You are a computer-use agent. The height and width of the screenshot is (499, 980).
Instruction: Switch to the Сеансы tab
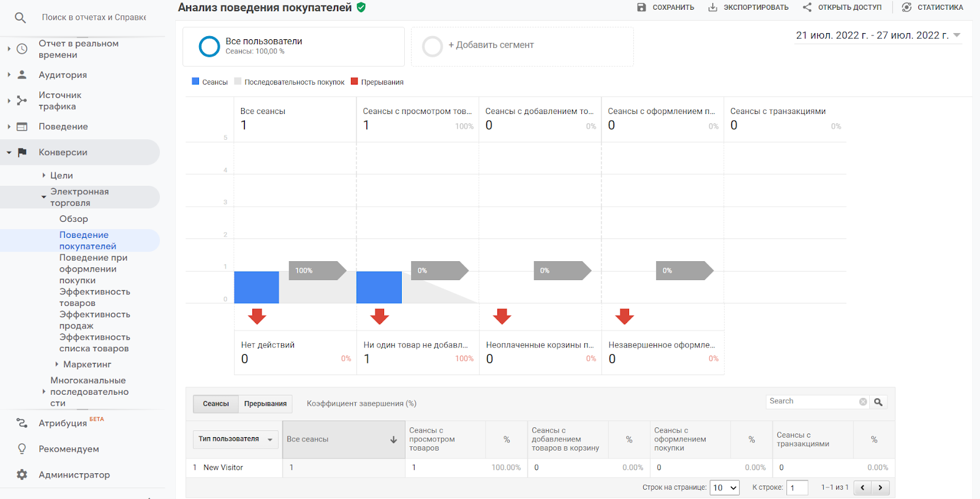tap(216, 404)
